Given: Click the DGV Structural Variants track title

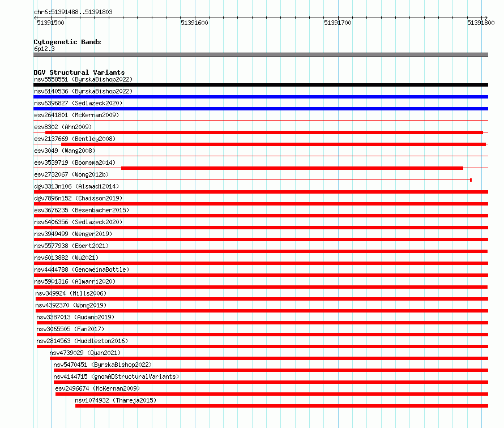Looking at the screenshot, I should (79, 72).
